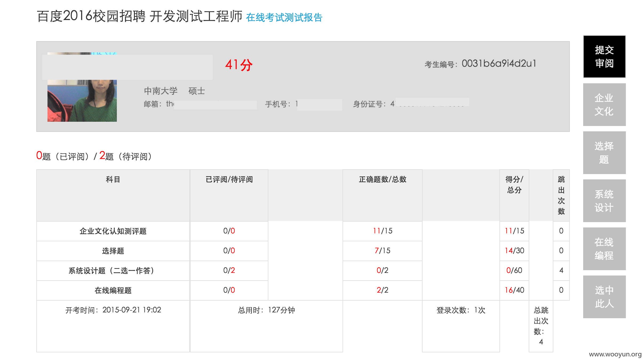The width and height of the screenshot is (644, 362).
Task: Click the 提交审阅 button
Action: (x=604, y=57)
